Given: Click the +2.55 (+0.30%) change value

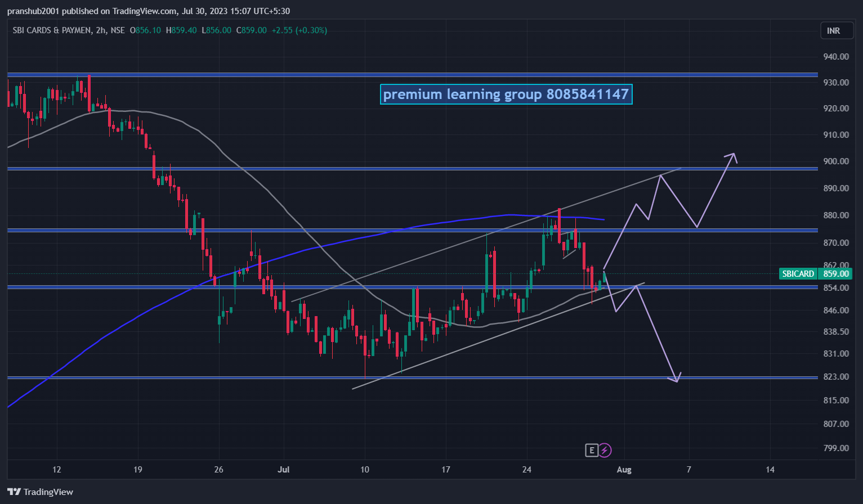Looking at the screenshot, I should pos(299,30).
